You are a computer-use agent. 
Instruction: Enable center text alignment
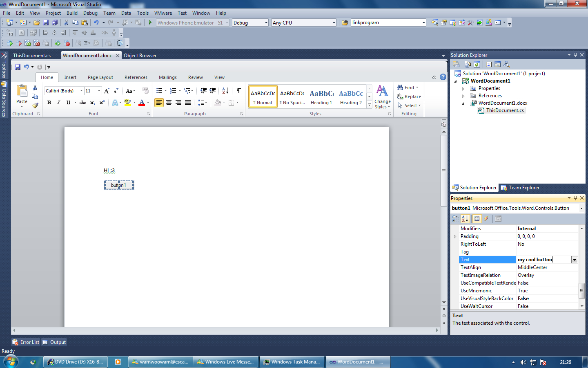click(169, 103)
